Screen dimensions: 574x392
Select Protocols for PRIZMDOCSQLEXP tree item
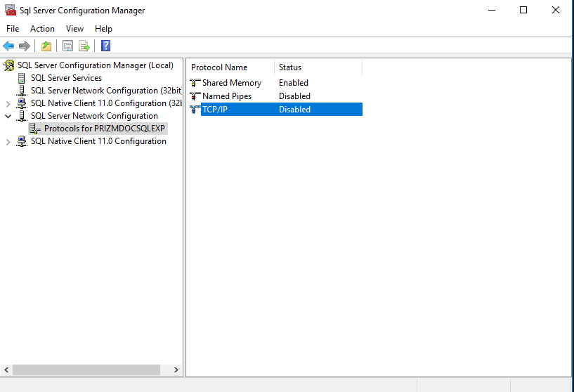pyautogui.click(x=105, y=129)
